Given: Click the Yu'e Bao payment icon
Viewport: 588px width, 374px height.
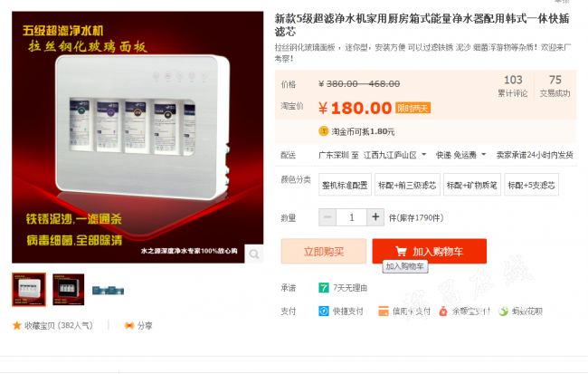Looking at the screenshot, I should [x=443, y=311].
